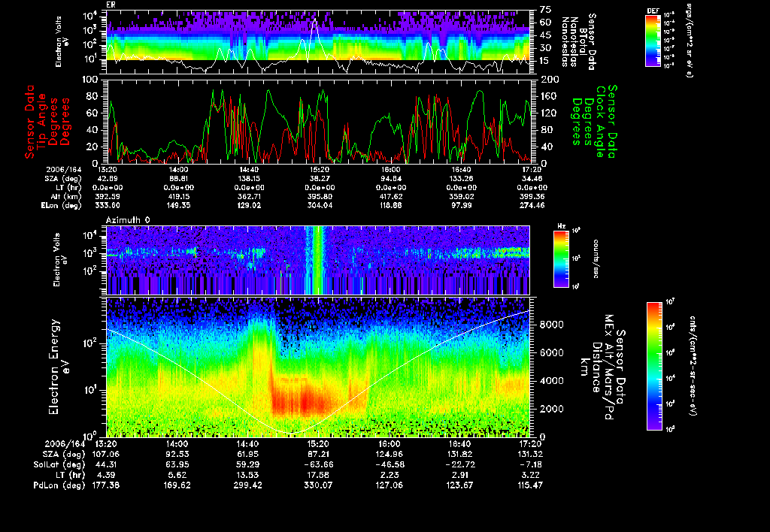Click the "Electron Energy eV" axis label

pyautogui.click(x=59, y=367)
